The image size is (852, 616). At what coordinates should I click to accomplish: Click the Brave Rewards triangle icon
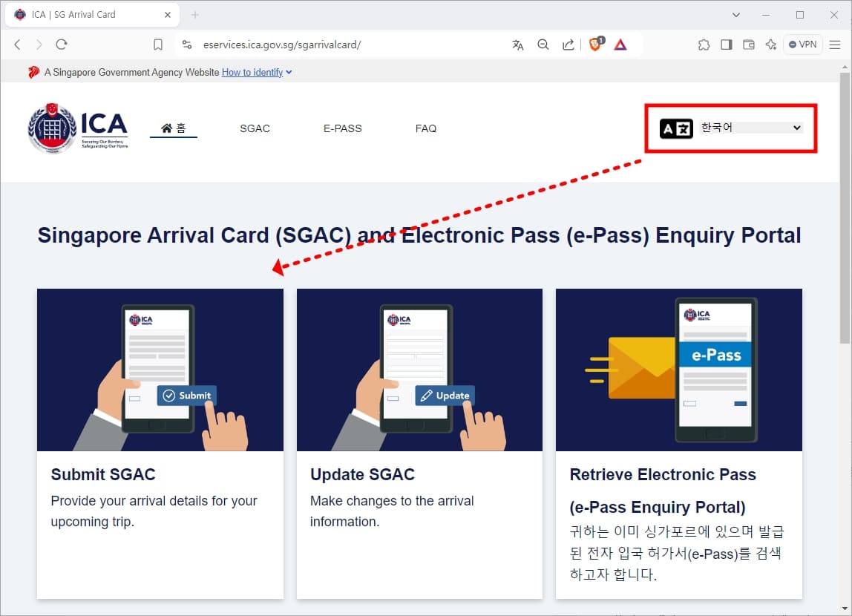[620, 45]
